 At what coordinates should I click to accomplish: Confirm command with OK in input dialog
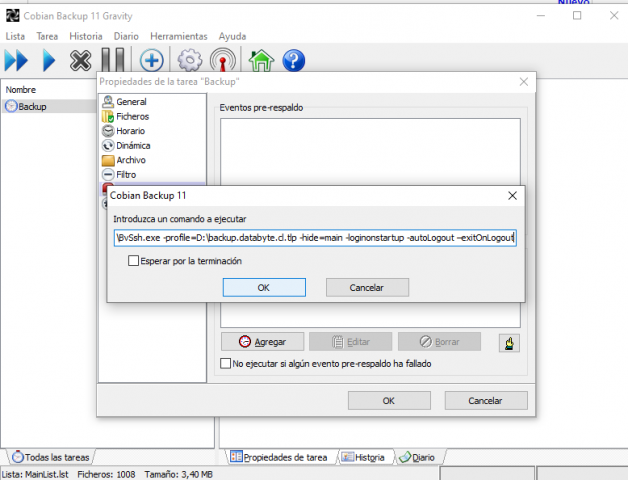click(264, 288)
